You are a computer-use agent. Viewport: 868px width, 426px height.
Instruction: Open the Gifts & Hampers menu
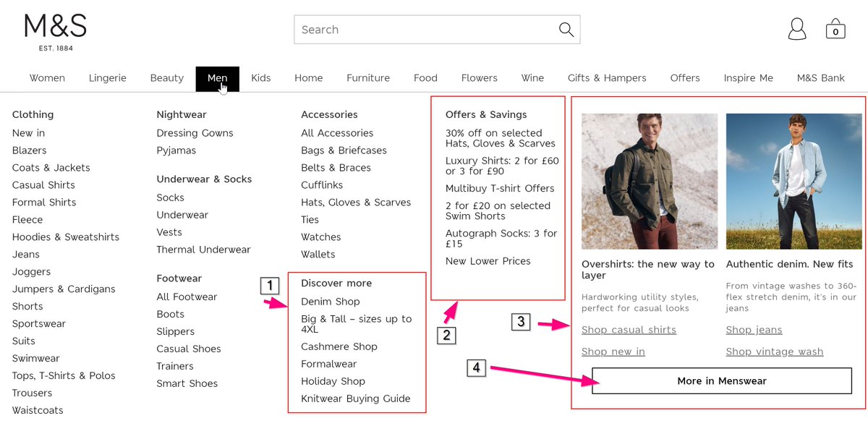point(607,78)
